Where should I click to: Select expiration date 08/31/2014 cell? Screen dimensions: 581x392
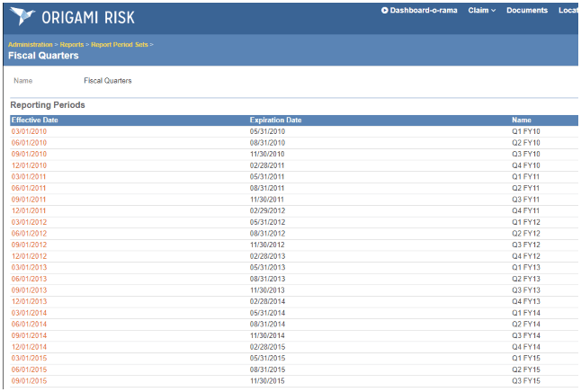(x=267, y=325)
